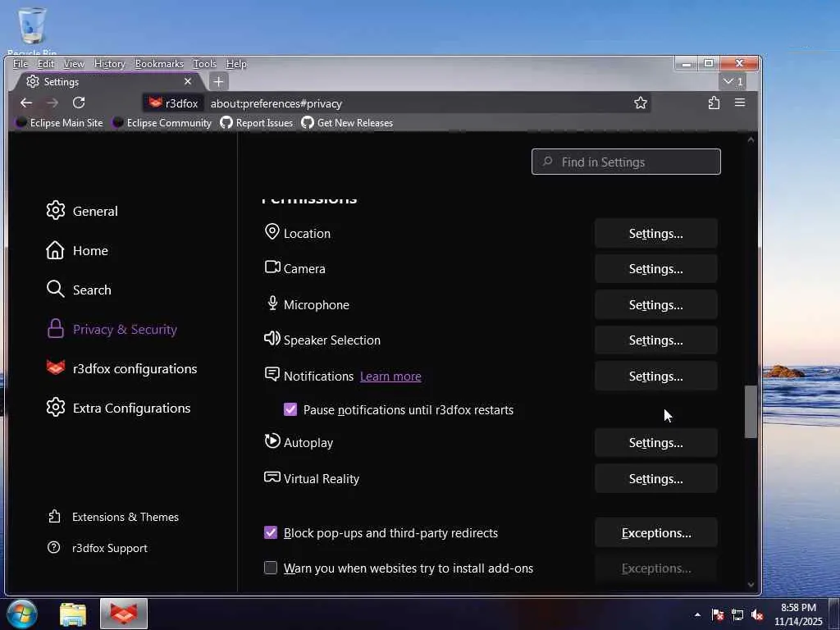
Task: Open Eclipse Community bookmark
Action: click(162, 123)
